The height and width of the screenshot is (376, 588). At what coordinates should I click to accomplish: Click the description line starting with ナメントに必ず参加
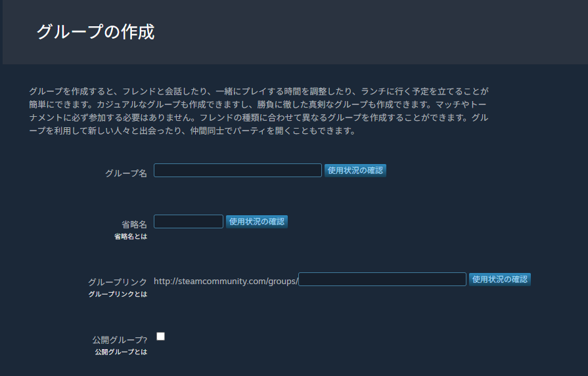pyautogui.click(x=258, y=117)
